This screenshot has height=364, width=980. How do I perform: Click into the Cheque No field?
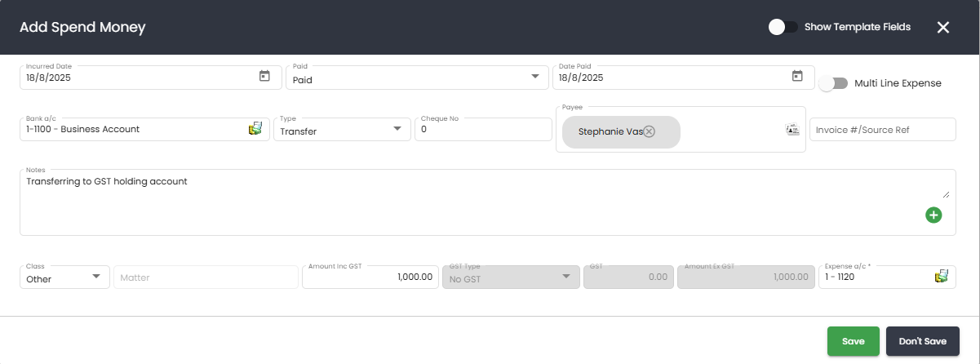483,129
